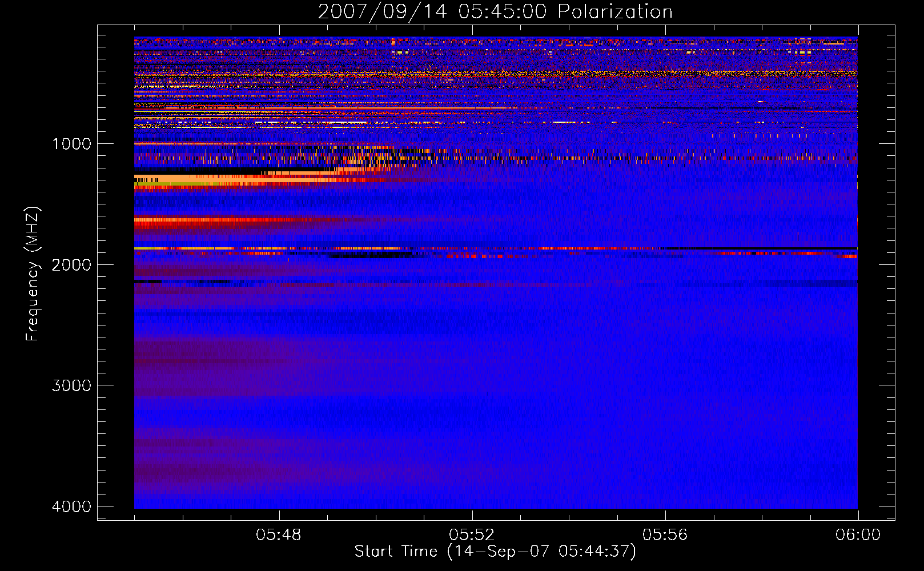Click the 'Start Time (14-Sep-07 05:44:37)' axis label
This screenshot has height=571, width=924.
coord(495,552)
